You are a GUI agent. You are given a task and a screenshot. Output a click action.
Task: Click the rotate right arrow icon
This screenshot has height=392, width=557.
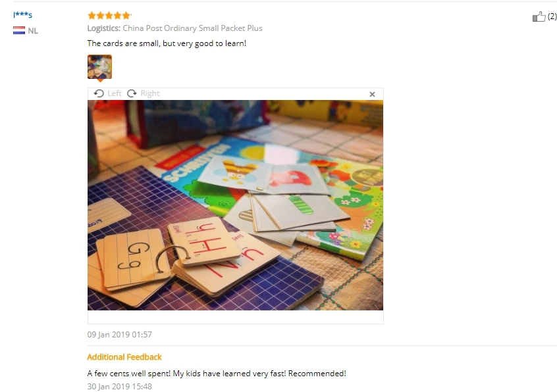[132, 93]
